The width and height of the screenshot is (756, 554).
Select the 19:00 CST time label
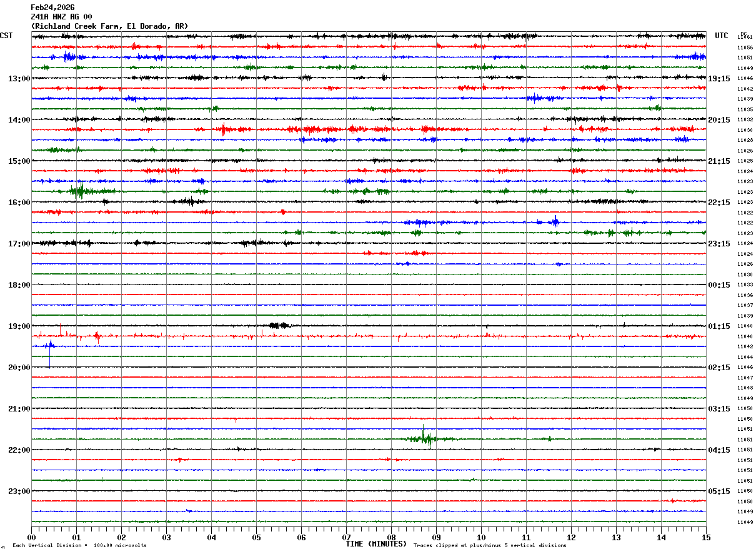coord(19,326)
